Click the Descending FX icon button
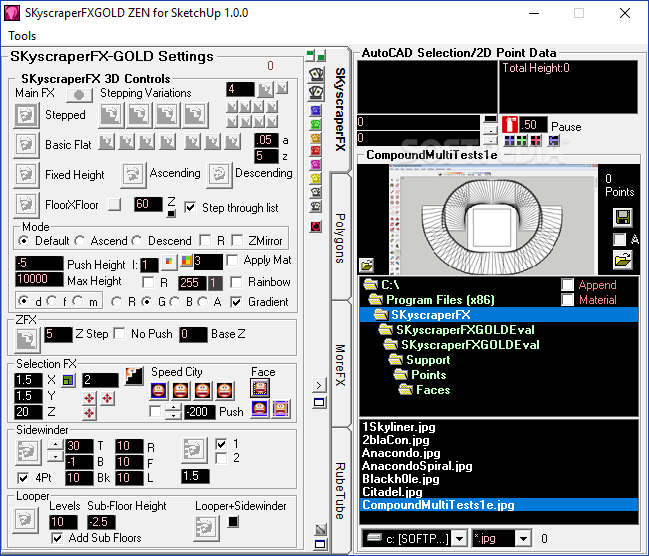 click(x=219, y=174)
